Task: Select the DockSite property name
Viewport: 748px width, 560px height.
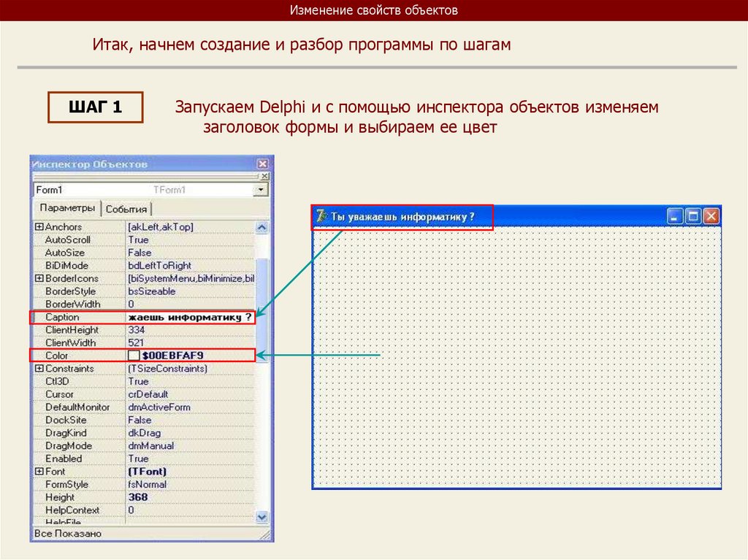Action: [66, 421]
